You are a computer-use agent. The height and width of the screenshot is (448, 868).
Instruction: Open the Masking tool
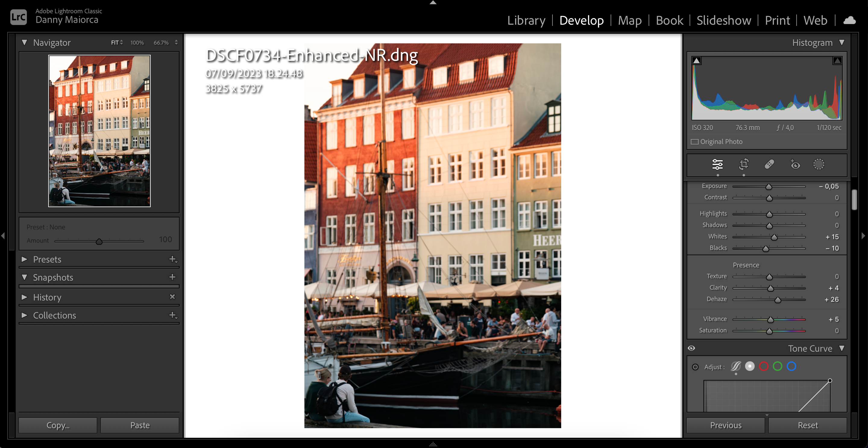[x=819, y=165]
